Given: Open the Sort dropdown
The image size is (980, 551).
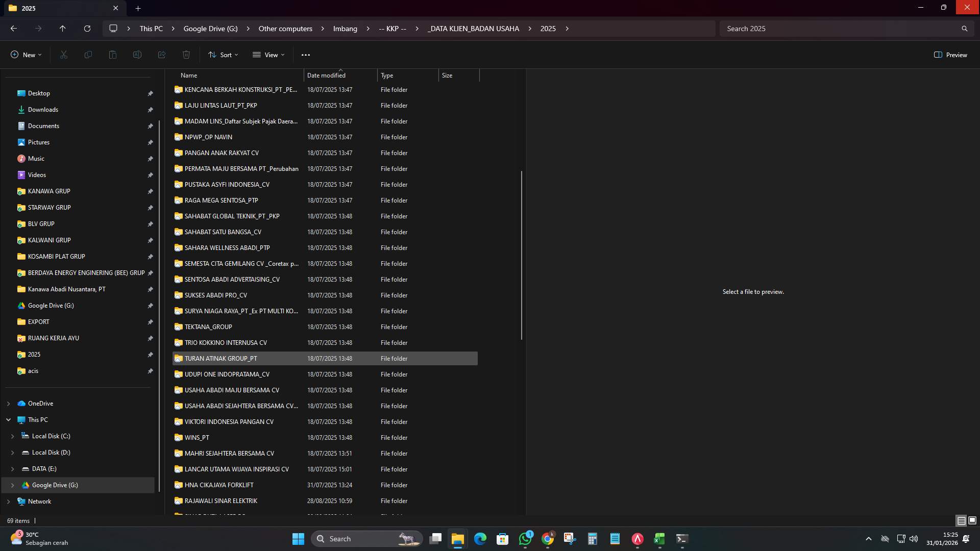Looking at the screenshot, I should (x=223, y=55).
